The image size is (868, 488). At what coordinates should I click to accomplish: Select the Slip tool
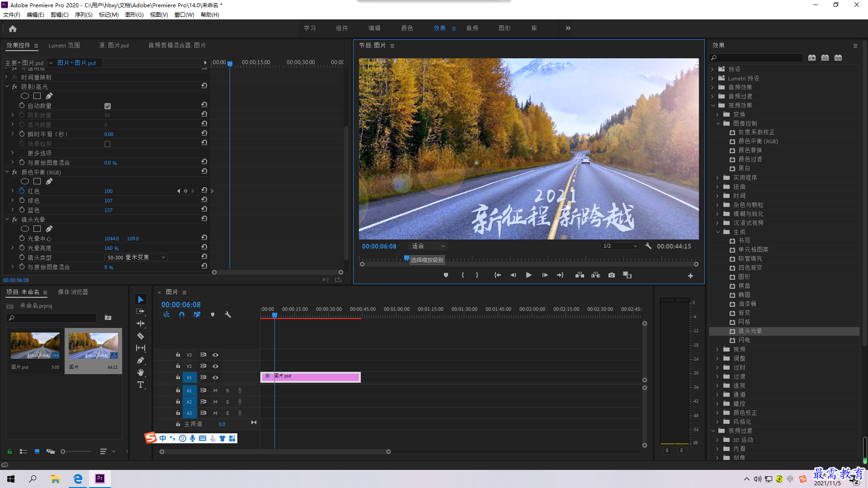click(x=141, y=348)
